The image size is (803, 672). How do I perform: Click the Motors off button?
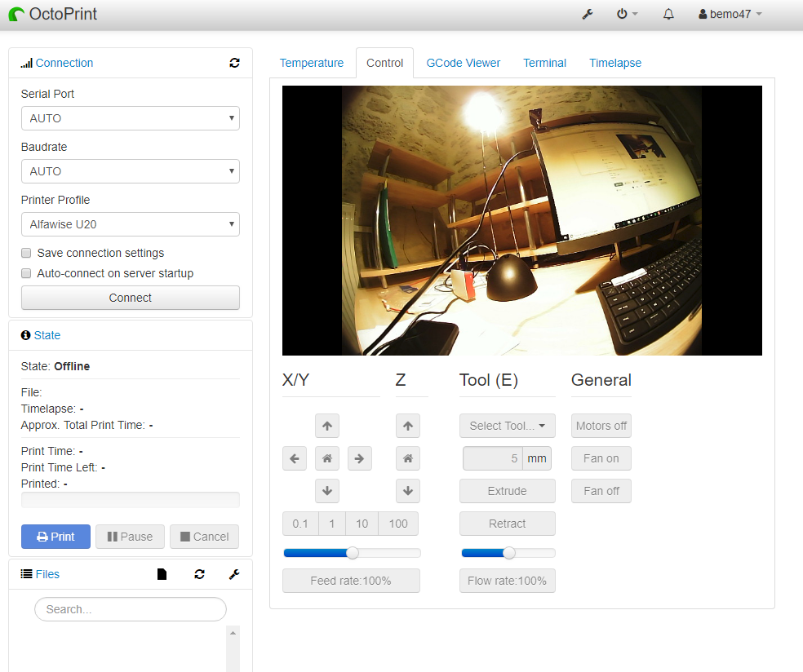pyautogui.click(x=601, y=426)
